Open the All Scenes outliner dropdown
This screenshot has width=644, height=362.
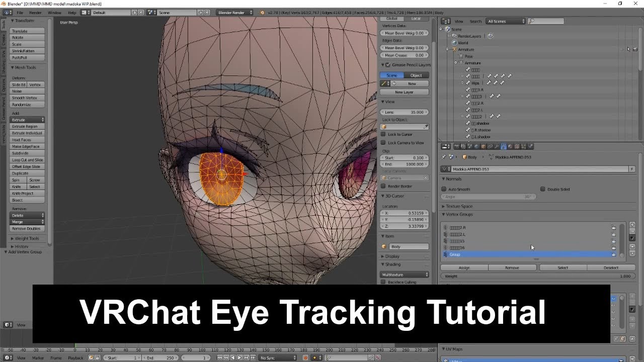pyautogui.click(x=506, y=21)
